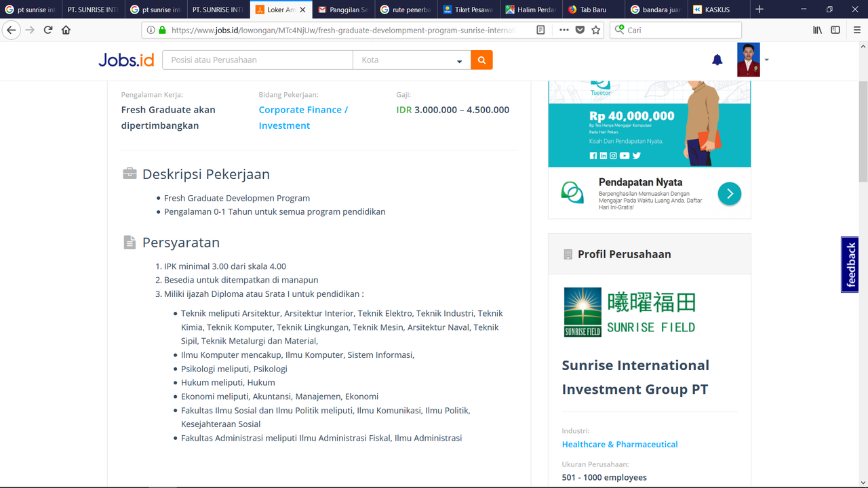Click the Pendapatan Nyata ad title
Screen dimensions: 868x488
coord(640,182)
